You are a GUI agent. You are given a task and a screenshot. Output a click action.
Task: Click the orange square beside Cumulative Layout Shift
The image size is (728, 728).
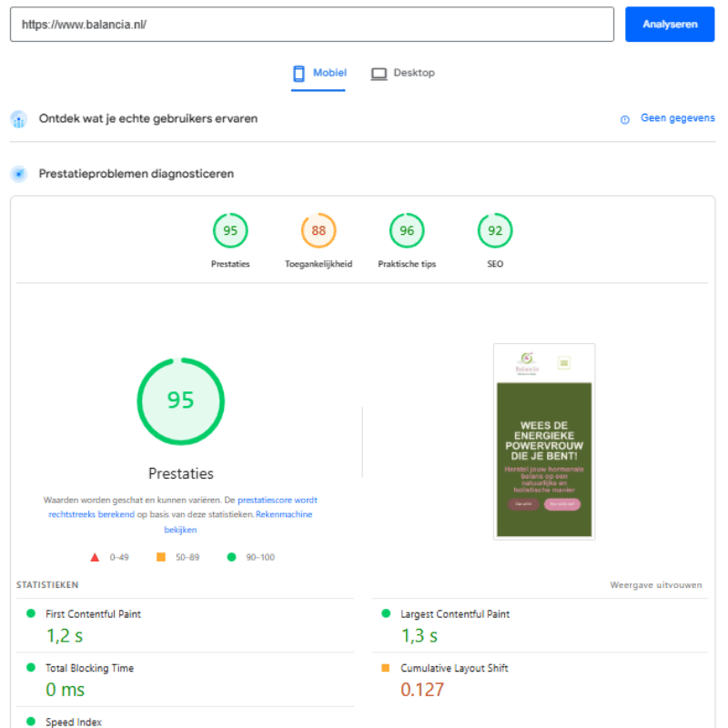385,668
